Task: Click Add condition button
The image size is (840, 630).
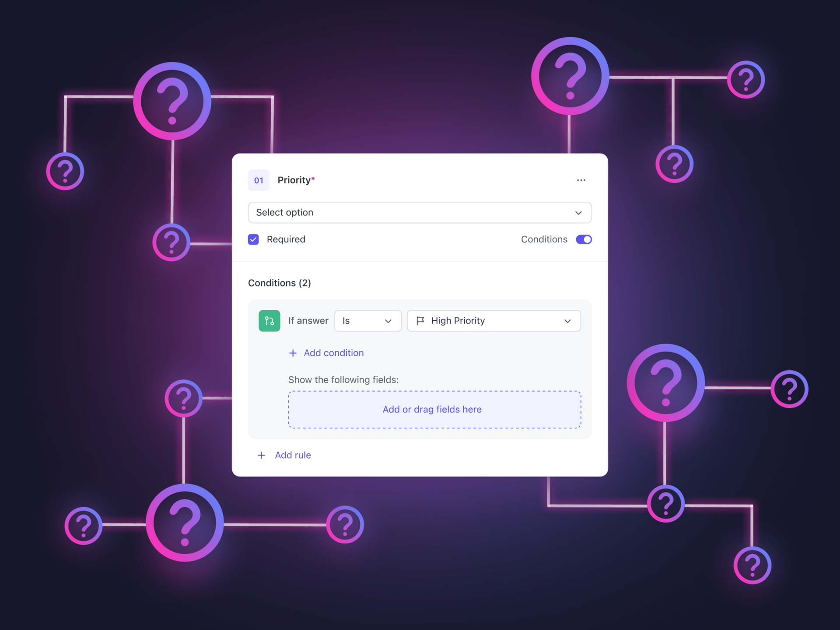Action: pyautogui.click(x=326, y=352)
